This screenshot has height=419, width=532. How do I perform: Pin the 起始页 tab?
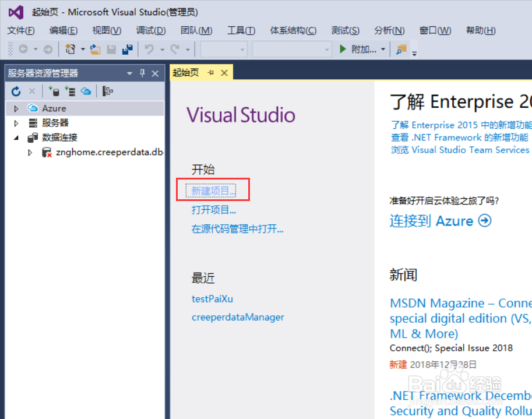(x=211, y=72)
